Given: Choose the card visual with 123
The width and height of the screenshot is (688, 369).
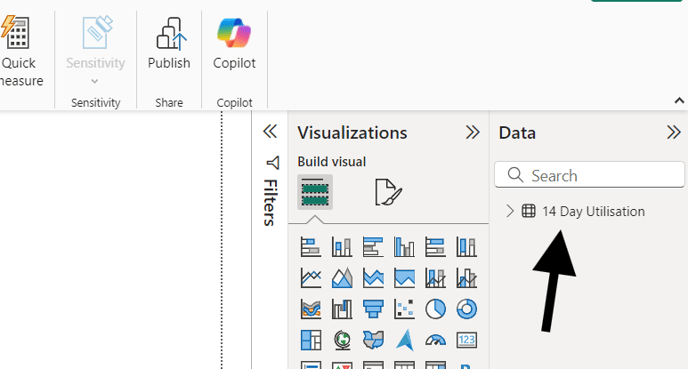Looking at the screenshot, I should (466, 340).
